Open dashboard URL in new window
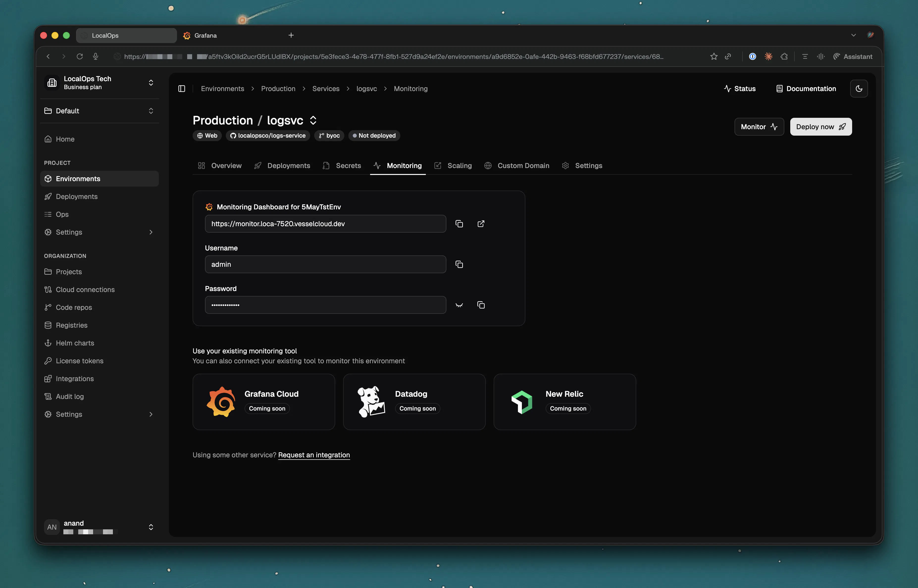Viewport: 918px width, 588px height. [481, 224]
